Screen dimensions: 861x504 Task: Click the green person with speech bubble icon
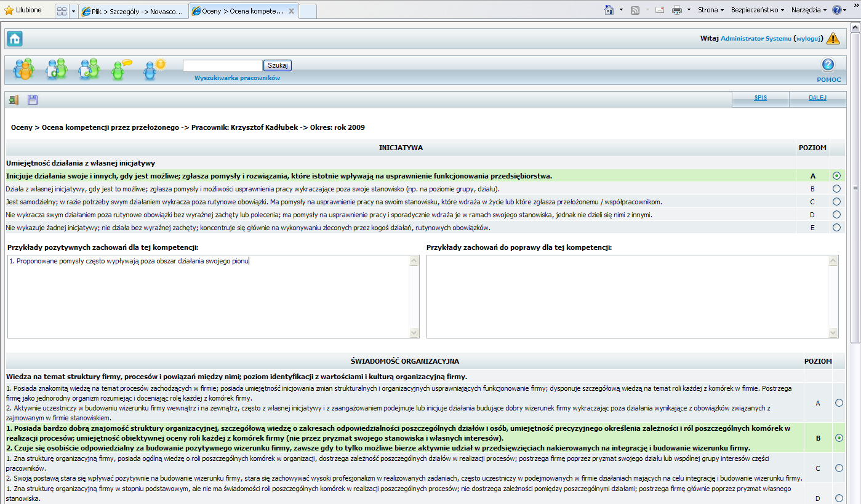(121, 69)
